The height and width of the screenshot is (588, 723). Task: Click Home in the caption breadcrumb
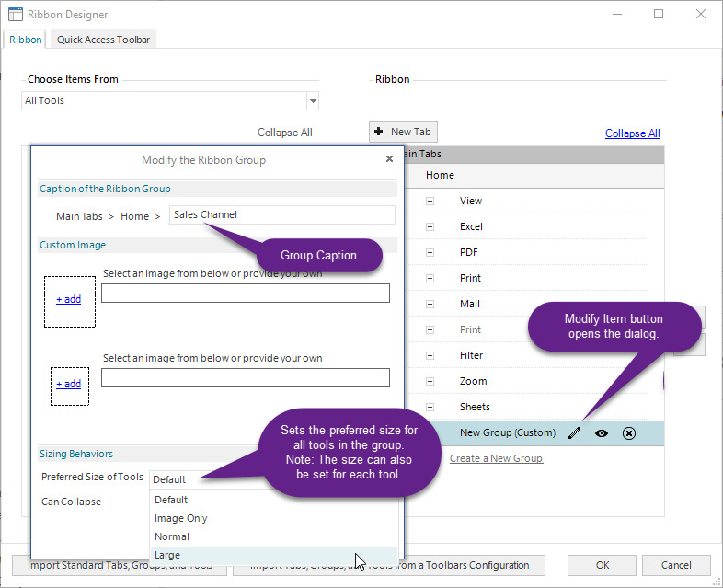134,216
